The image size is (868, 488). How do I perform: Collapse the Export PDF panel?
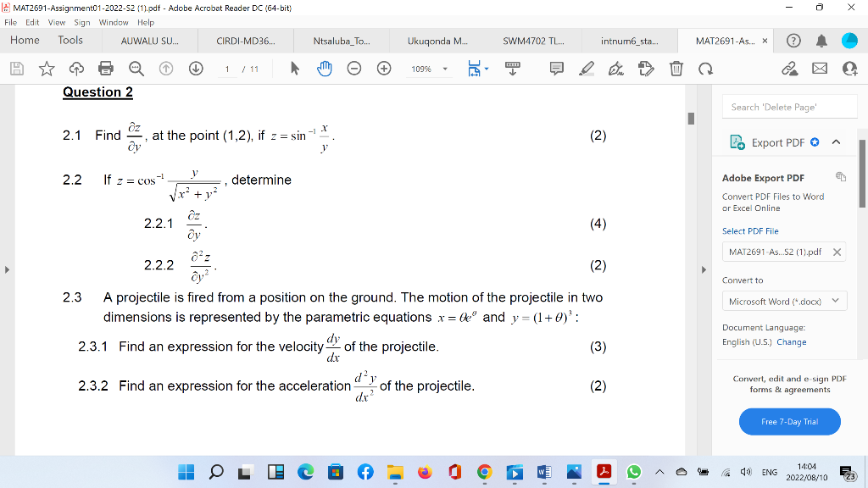(x=834, y=142)
